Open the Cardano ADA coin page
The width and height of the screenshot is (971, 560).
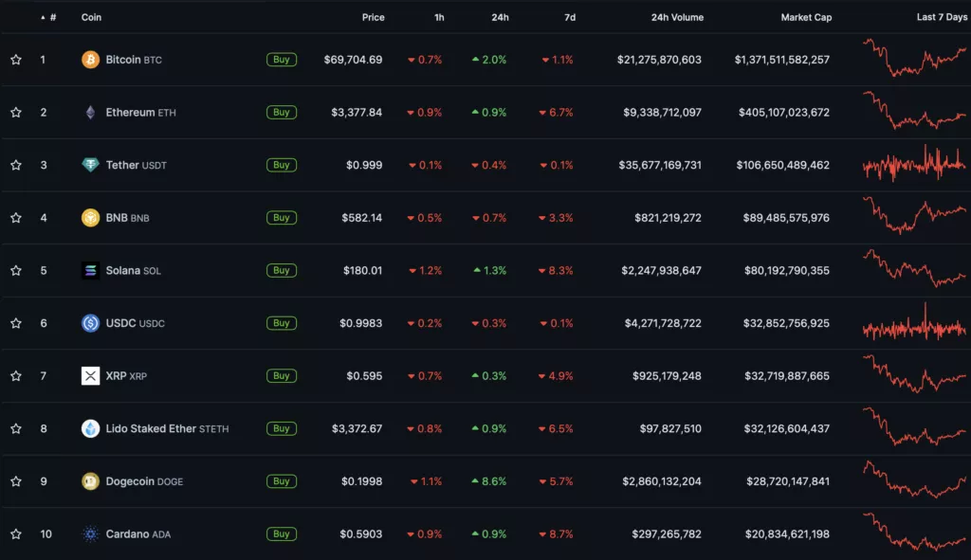pos(137,533)
